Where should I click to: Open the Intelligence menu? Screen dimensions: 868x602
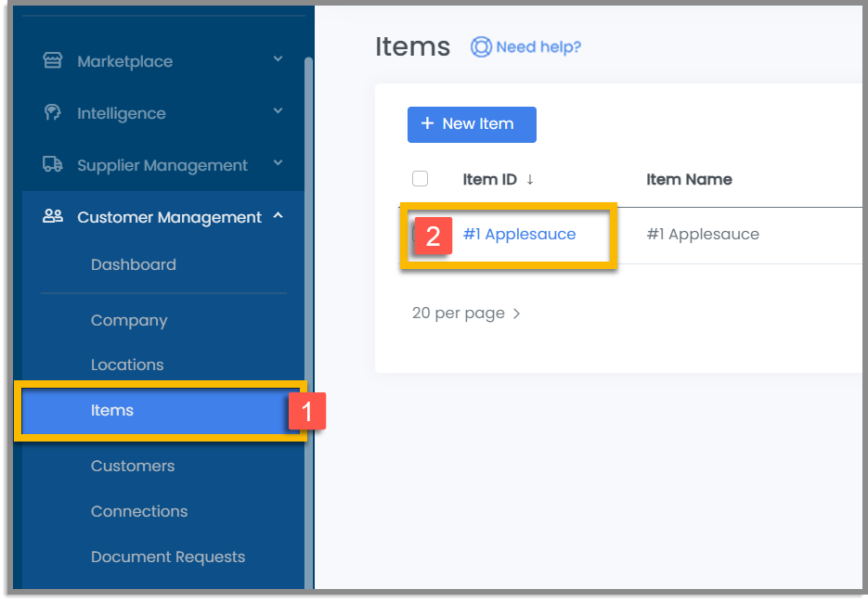tap(163, 113)
